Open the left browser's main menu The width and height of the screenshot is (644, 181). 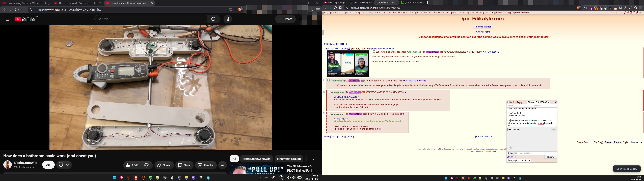point(318,10)
